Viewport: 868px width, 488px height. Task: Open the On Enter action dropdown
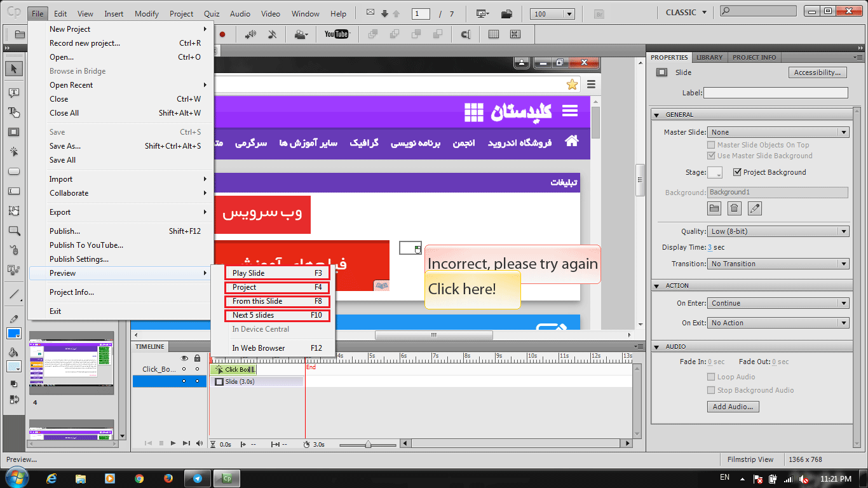778,303
